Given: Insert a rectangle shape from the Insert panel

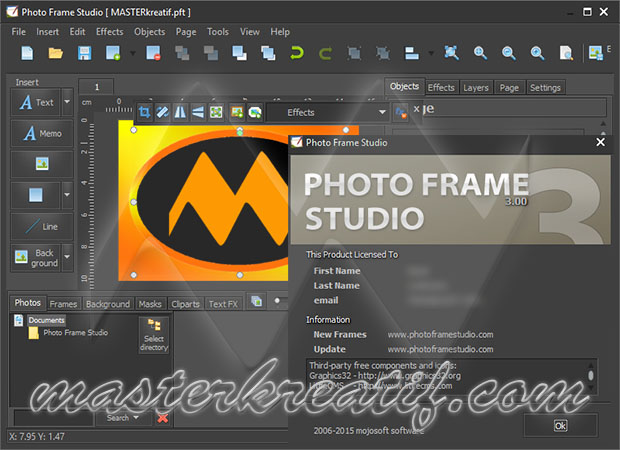Looking at the screenshot, I should click(36, 195).
